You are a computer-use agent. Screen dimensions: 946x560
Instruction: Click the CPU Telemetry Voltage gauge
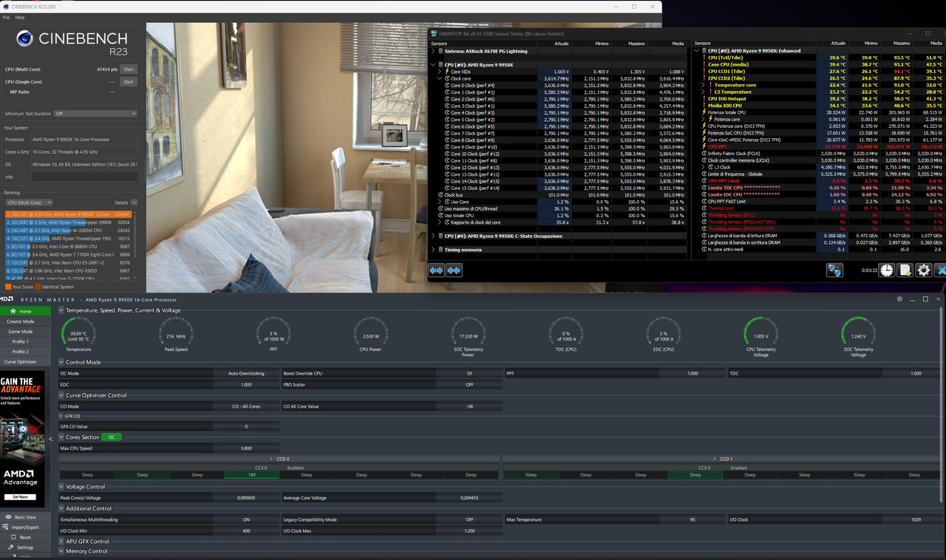(x=760, y=334)
